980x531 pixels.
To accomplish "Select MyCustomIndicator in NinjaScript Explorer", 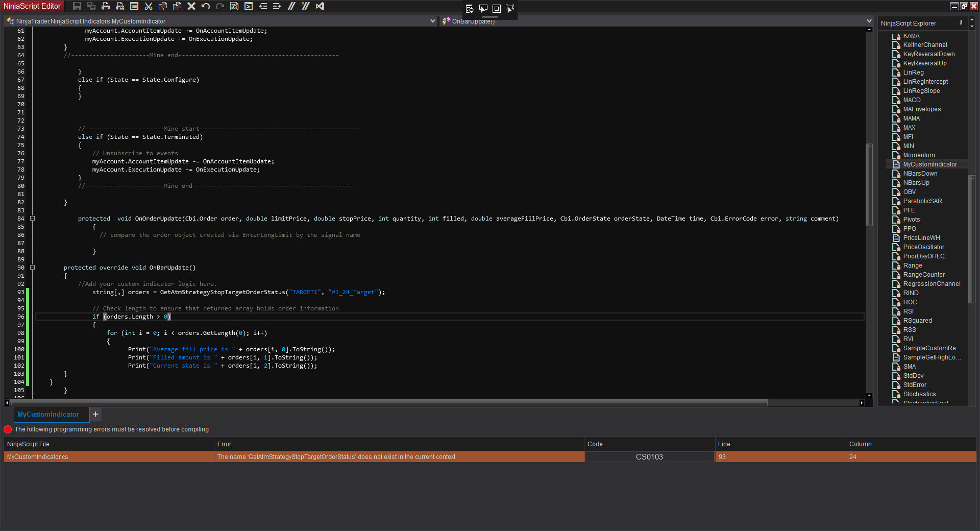I will tap(930, 164).
